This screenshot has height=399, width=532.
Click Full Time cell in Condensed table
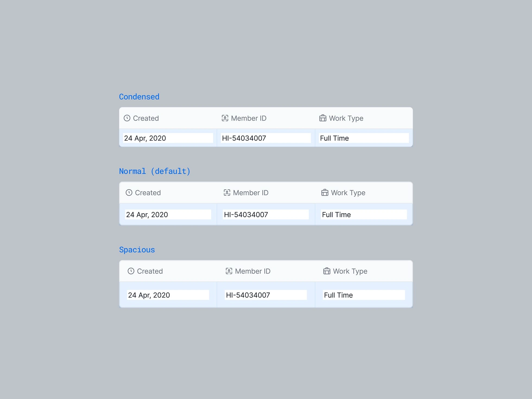[364, 138]
